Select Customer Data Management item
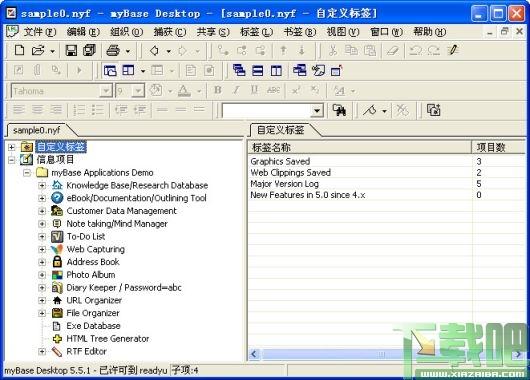Screen dimensions: 530x380 pyautogui.click(x=121, y=211)
